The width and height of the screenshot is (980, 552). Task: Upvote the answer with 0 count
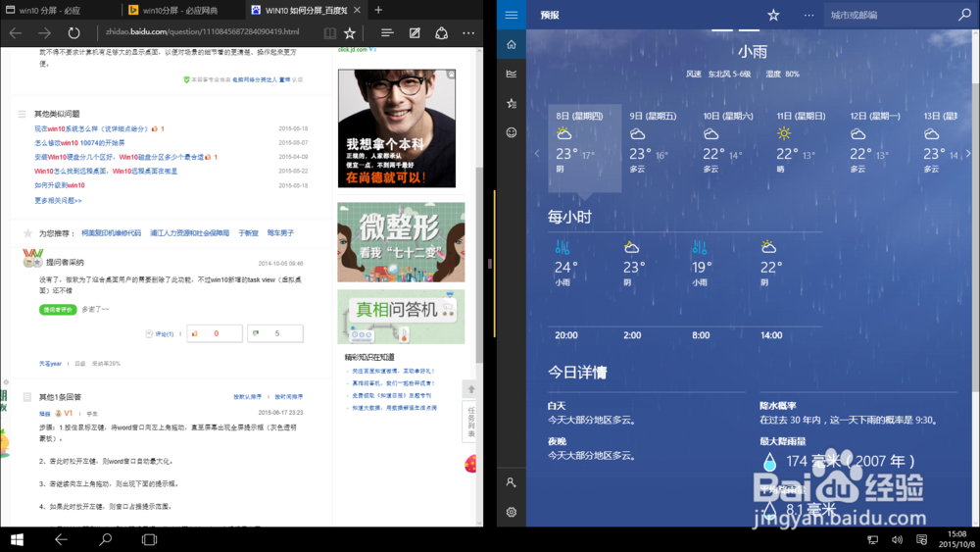(215, 333)
